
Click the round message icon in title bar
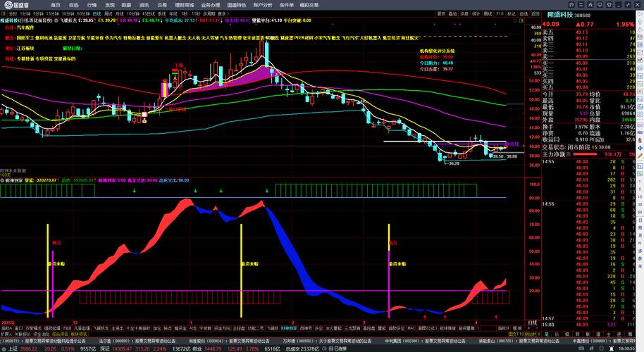tap(571, 4)
